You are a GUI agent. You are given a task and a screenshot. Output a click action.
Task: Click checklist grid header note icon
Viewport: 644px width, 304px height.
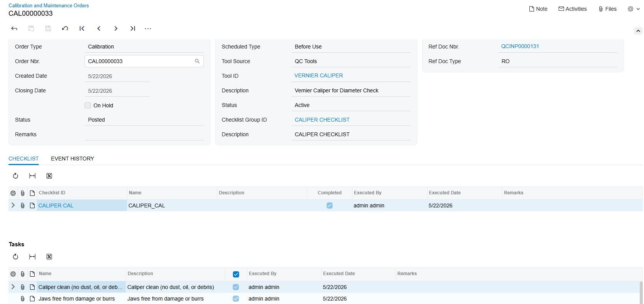32,193
